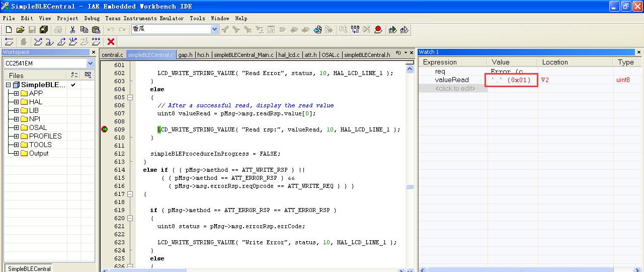
Task: Collapse the code block at line 617
Action: click(130, 194)
